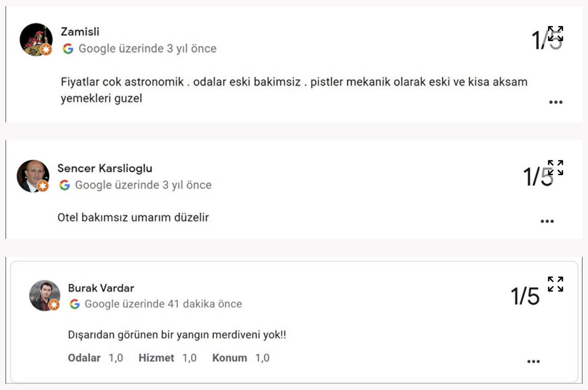Click expand icon on Burak Vardar's review

(x=556, y=284)
